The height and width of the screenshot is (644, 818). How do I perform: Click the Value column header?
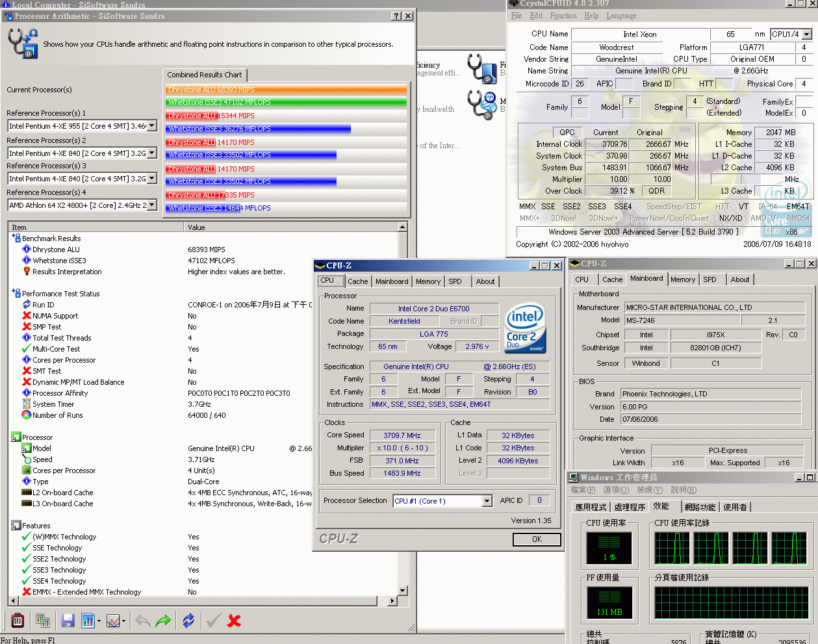291,227
